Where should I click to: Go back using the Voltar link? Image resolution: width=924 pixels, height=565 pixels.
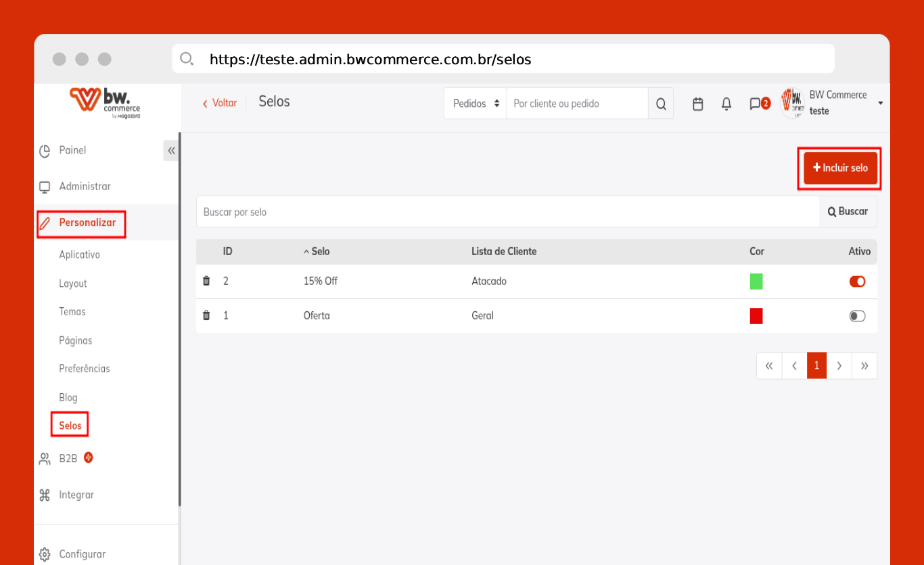pyautogui.click(x=220, y=103)
